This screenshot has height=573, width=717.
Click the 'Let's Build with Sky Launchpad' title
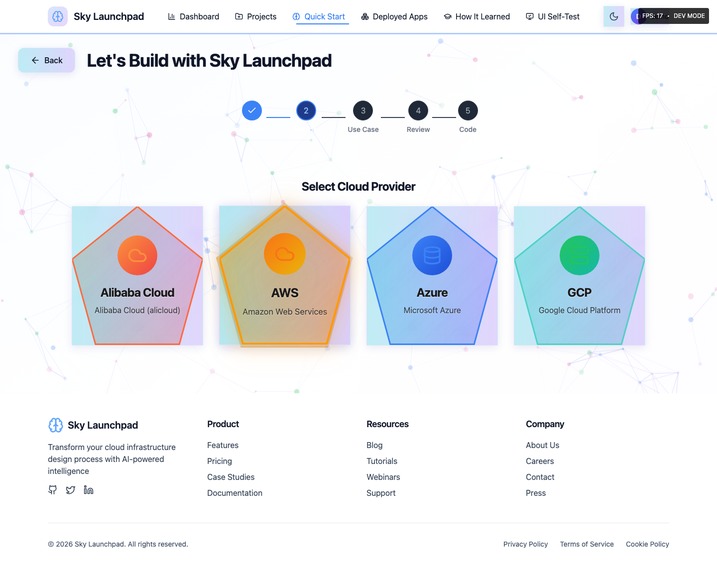(x=209, y=60)
